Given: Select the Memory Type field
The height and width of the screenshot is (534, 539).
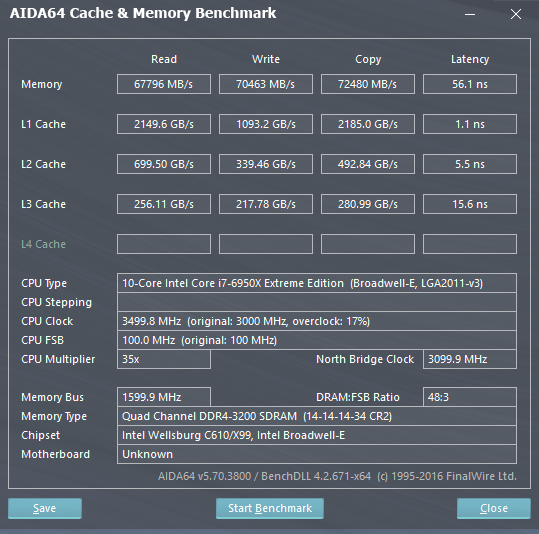Looking at the screenshot, I should pyautogui.click(x=317, y=416).
